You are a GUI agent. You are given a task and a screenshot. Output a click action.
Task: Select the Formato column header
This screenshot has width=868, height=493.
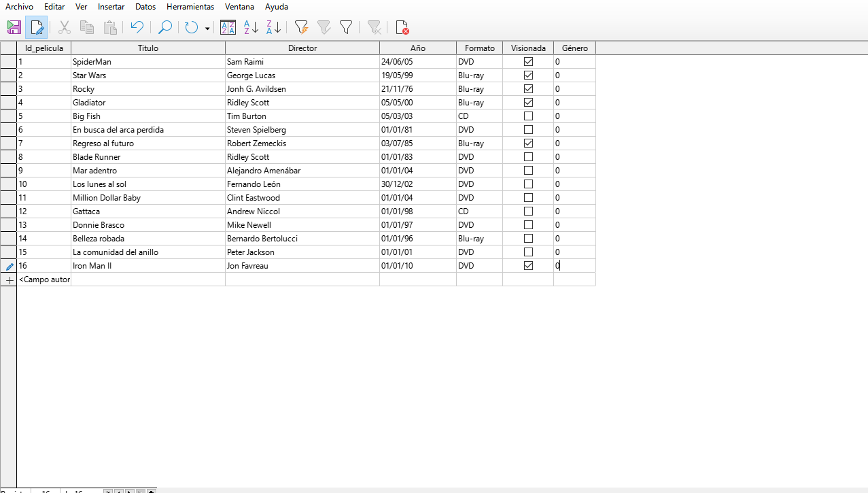pyautogui.click(x=480, y=48)
